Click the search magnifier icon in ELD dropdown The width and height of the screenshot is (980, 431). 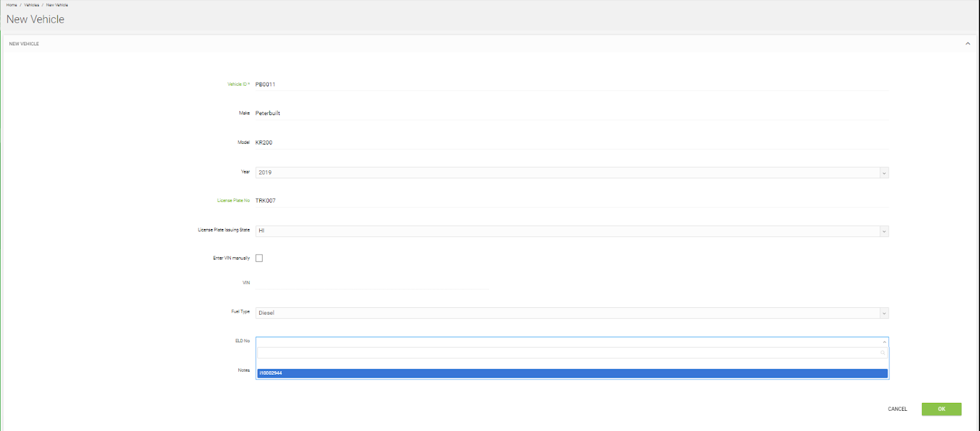[883, 353]
